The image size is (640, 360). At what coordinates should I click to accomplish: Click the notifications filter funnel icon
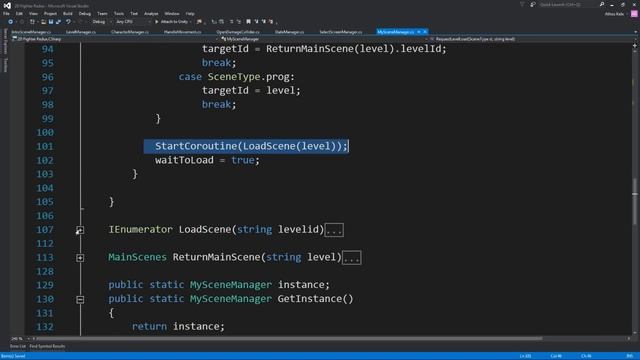(522, 4)
